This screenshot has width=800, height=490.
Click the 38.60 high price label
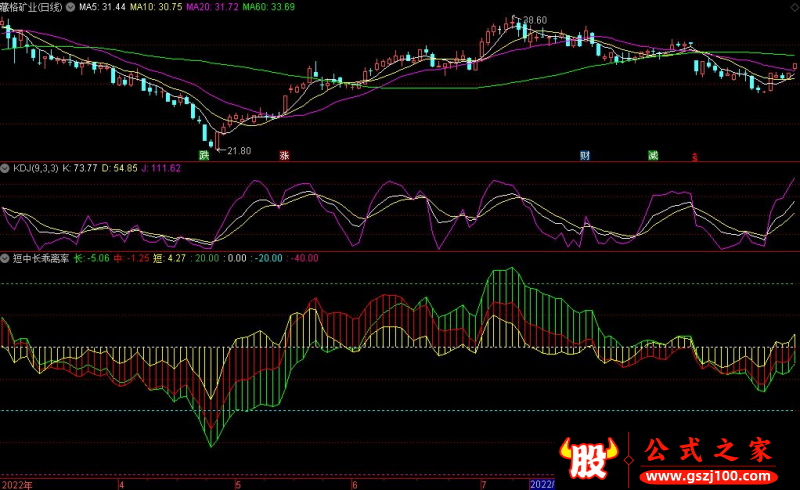coord(535,20)
